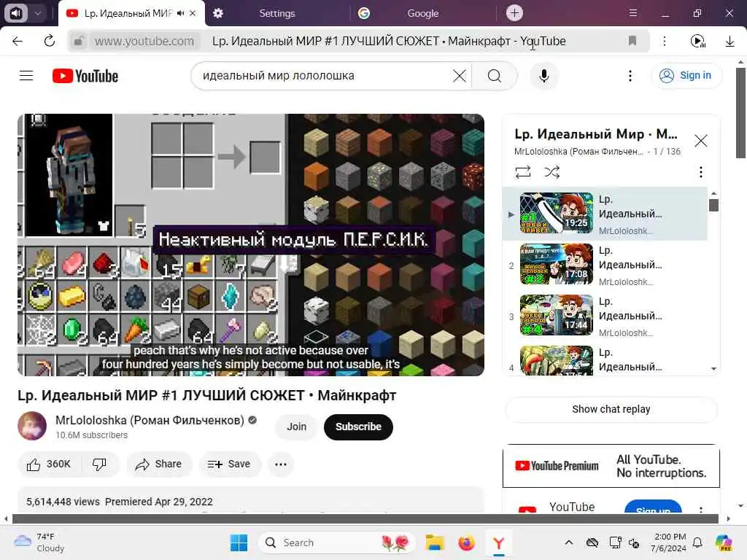Screen dimensions: 747x560
Task: Save the video to a playlist
Action: [x=230, y=464]
